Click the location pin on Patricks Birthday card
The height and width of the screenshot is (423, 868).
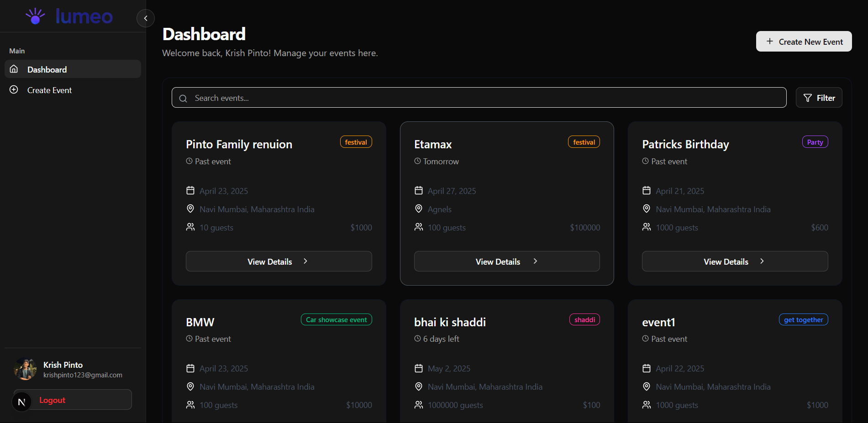647,209
